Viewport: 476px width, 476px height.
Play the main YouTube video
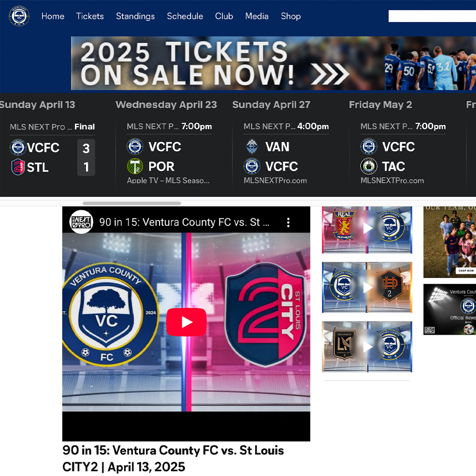pyautogui.click(x=186, y=322)
